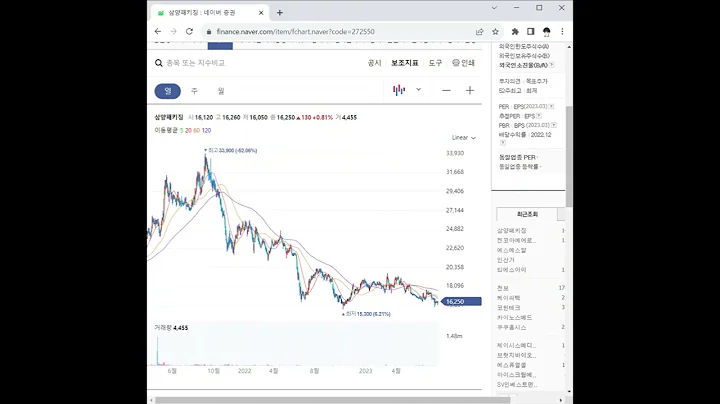
Task: Open the tab search chevron in title bar
Action: coord(494,8)
